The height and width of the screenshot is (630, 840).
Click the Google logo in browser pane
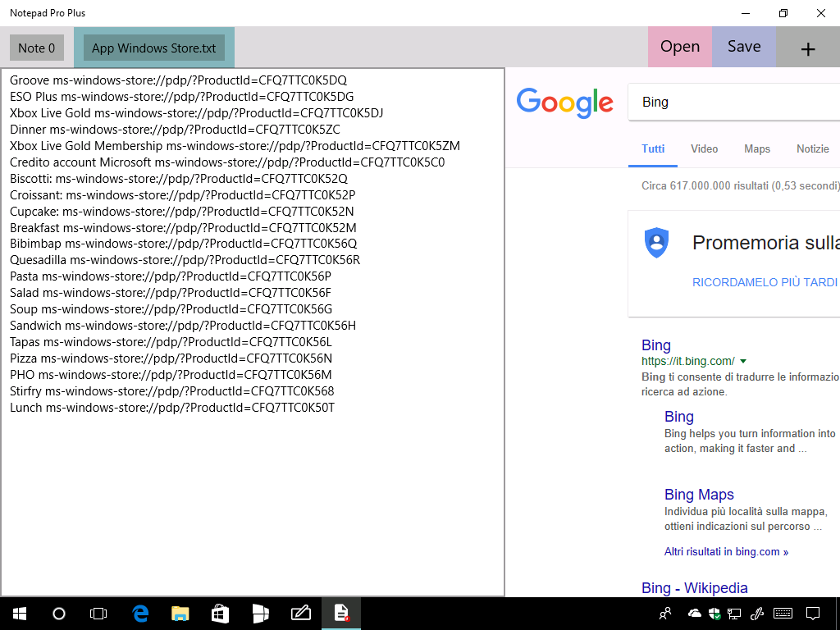point(564,103)
